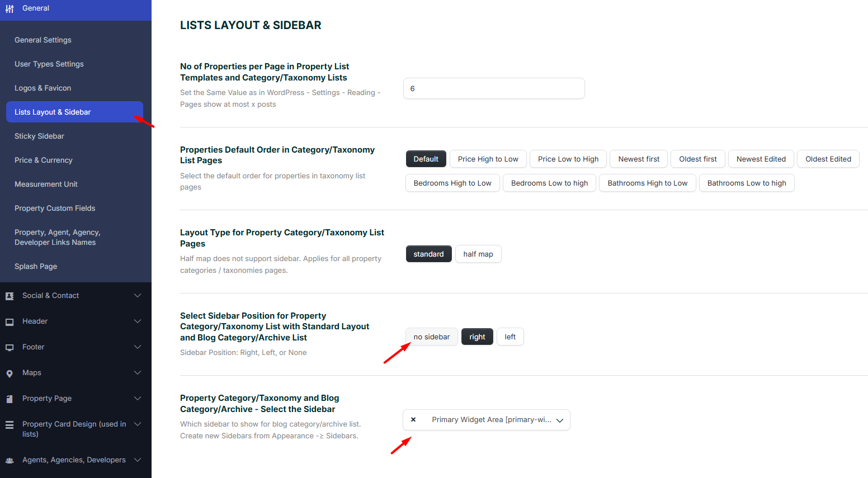Expand the Social & Contact chevron
Screen dimensions: 868x478
click(x=138, y=296)
